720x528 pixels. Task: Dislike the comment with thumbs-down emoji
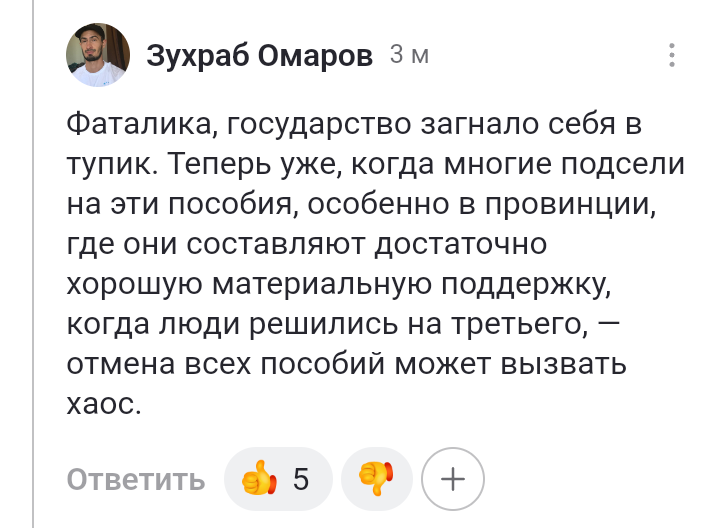click(x=376, y=478)
